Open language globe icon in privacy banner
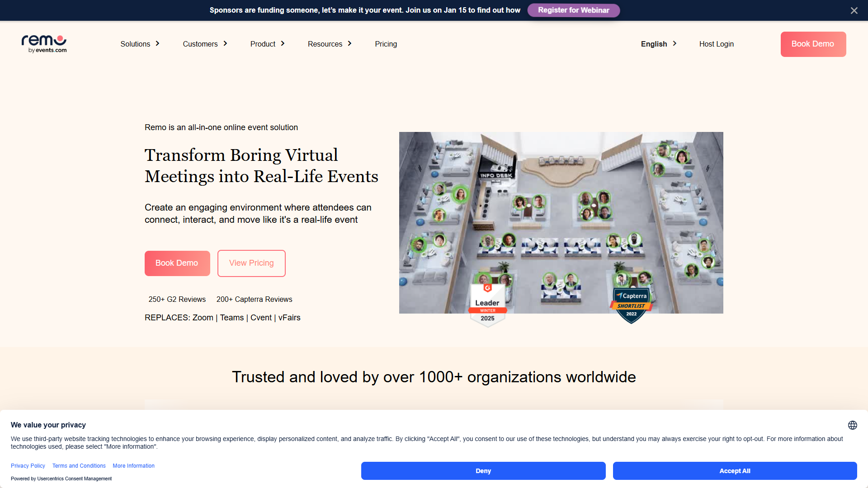 tap(853, 425)
